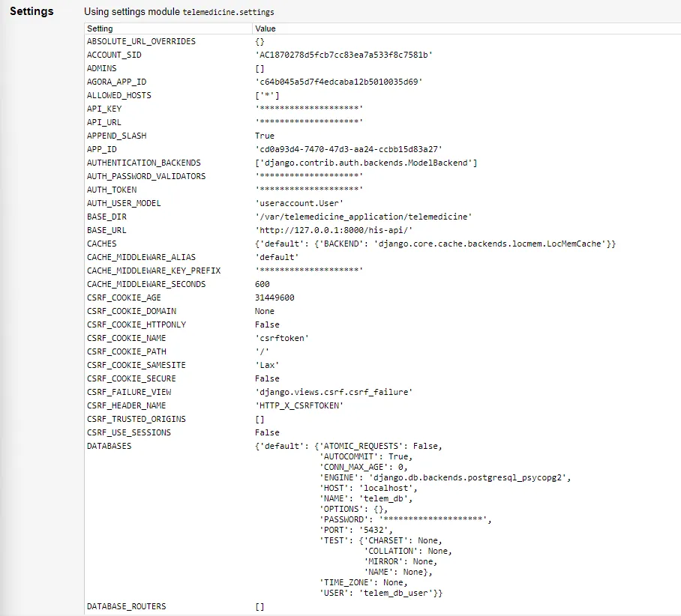Viewport: 681px width, 616px height.
Task: Click the CACHE_MIDDLEWARE_SECONDS value 600
Action: 264,284
